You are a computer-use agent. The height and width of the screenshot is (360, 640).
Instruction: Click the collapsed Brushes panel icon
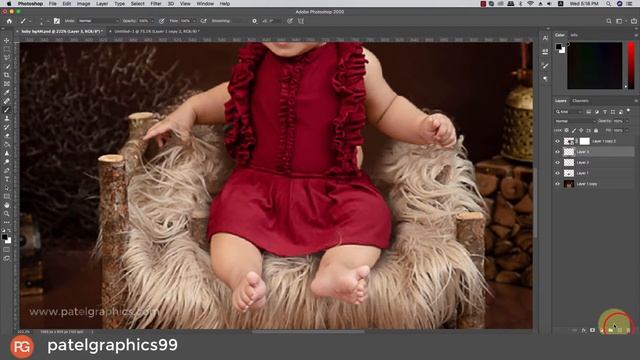click(546, 65)
